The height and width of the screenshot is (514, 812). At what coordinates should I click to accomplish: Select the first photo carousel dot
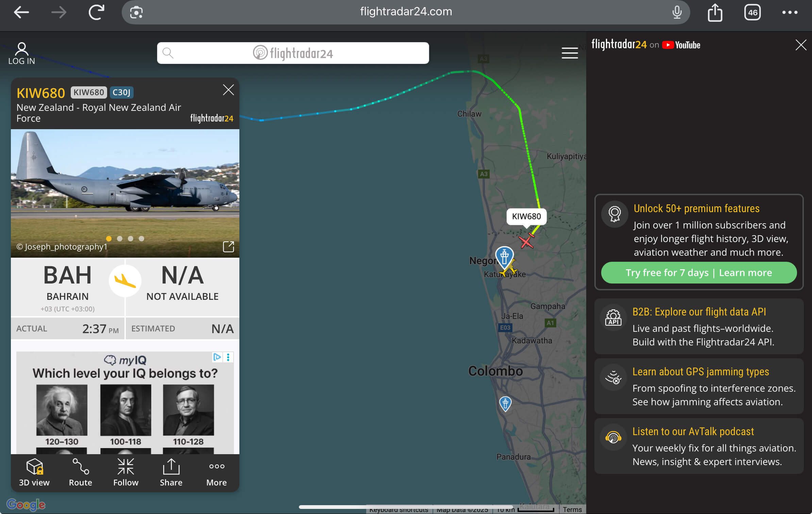point(109,239)
